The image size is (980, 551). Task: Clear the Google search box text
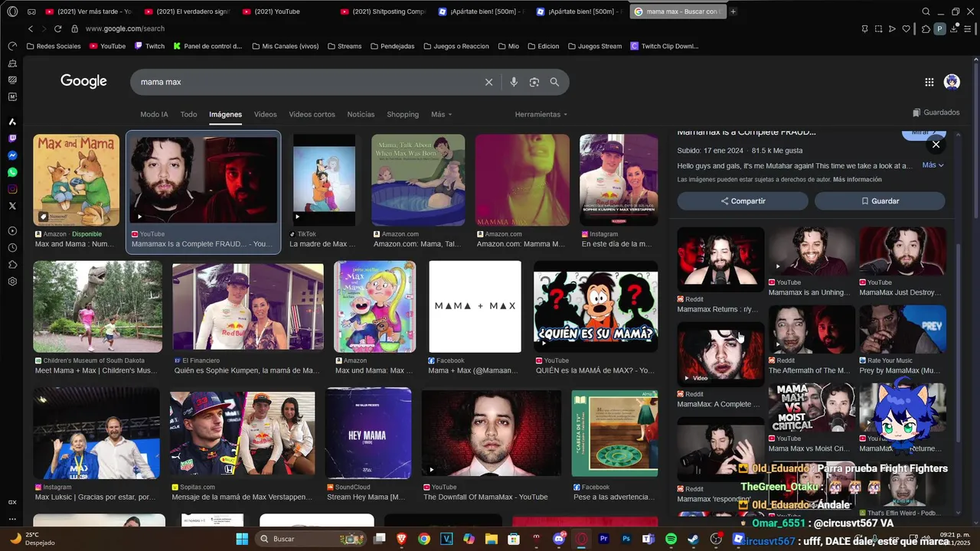488,82
